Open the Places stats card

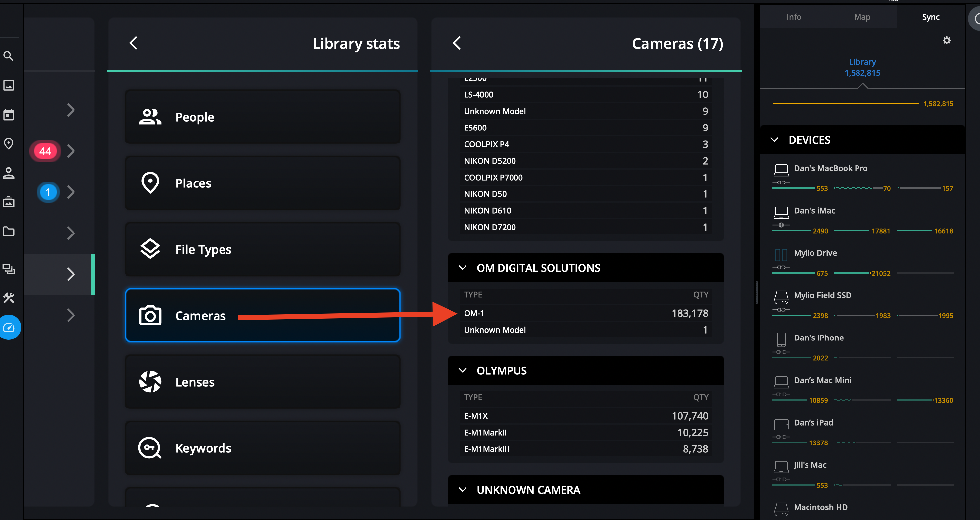pyautogui.click(x=263, y=183)
